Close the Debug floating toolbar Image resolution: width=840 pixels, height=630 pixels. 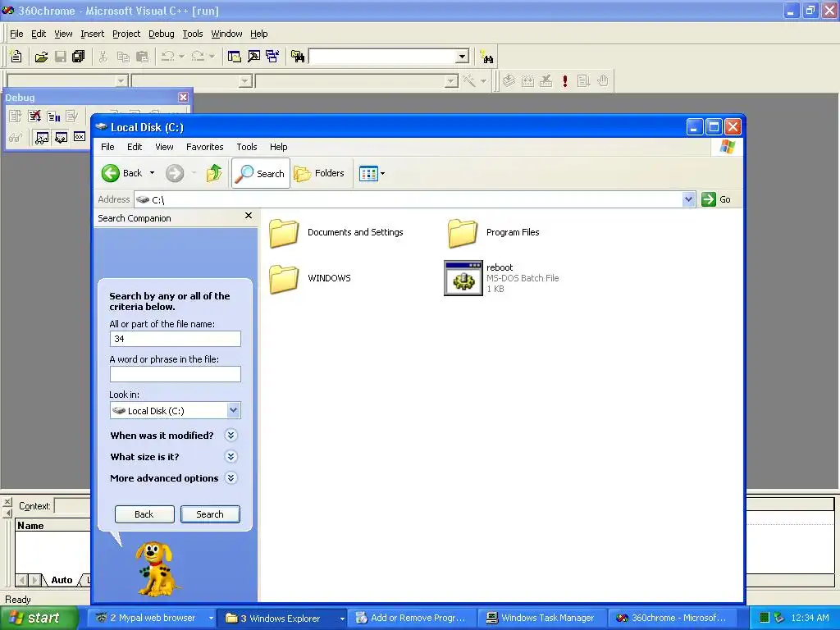[x=183, y=97]
